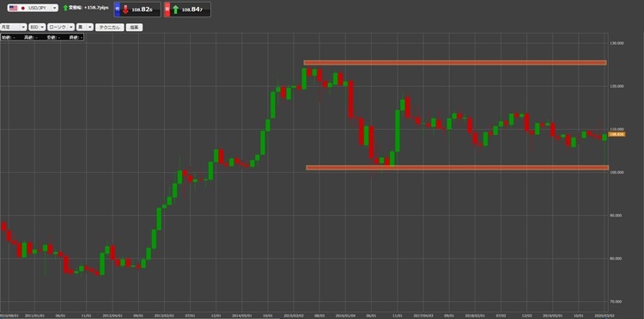Open the テクニカル indicators button
This screenshot has width=644, height=319.
pyautogui.click(x=110, y=28)
